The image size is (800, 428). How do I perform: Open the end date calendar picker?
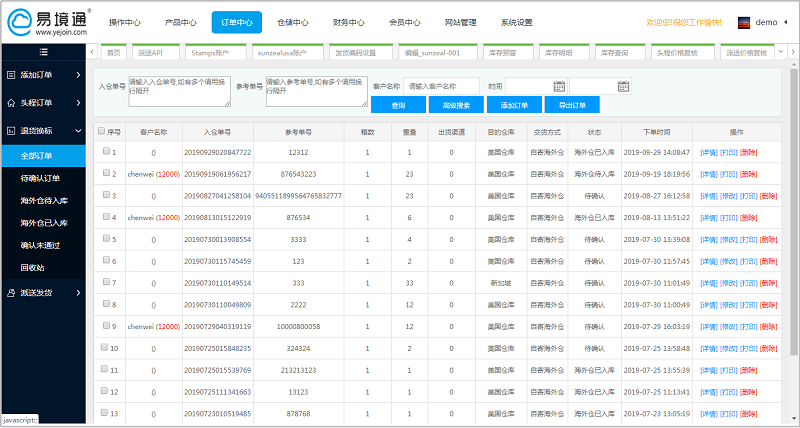[624, 87]
